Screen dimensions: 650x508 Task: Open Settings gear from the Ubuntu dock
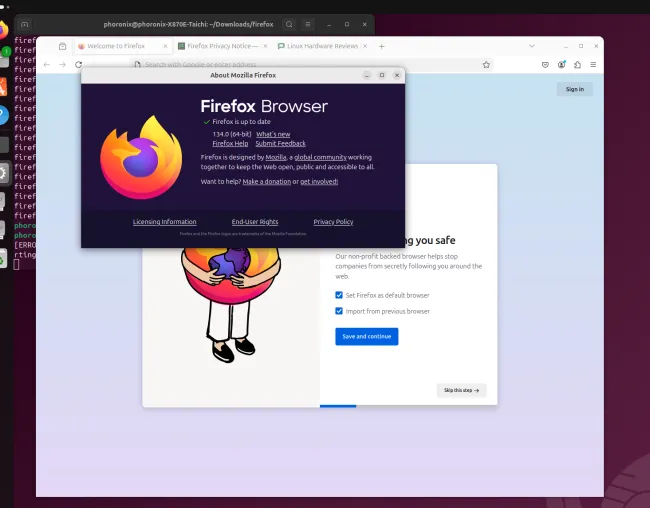pyautogui.click(x=3, y=173)
